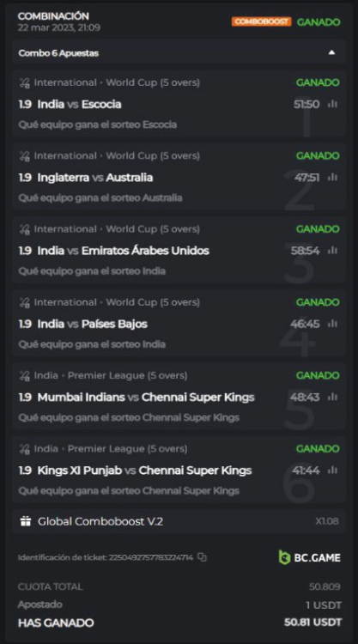Open stats icon for India vs Escocia

[x=332, y=104]
